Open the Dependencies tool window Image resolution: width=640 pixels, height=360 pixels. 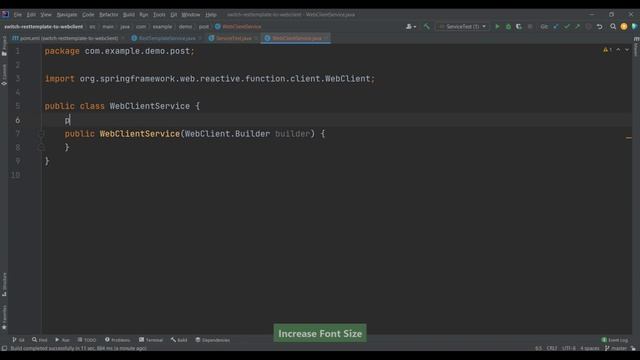tap(212, 340)
